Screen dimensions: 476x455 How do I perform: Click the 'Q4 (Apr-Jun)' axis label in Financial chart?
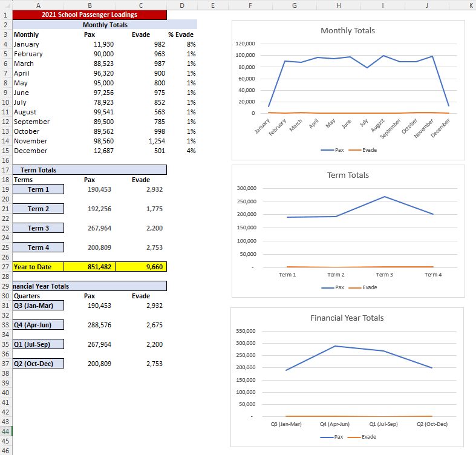[334, 424]
